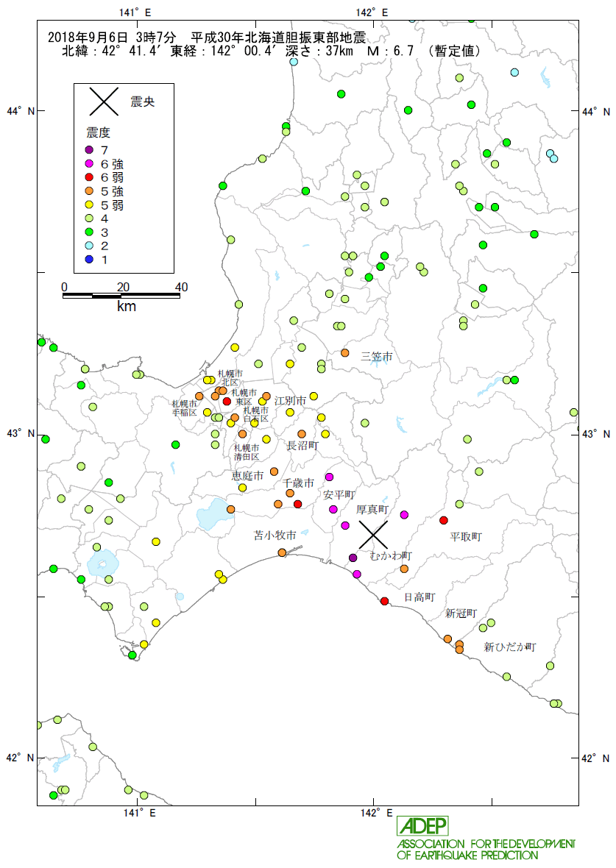Pick the blue intensity 1 legend dot
This screenshot has height=868, width=616.
(89, 260)
